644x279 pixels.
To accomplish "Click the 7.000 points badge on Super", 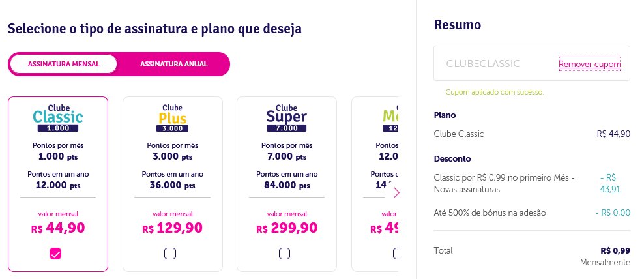I will tap(287, 128).
